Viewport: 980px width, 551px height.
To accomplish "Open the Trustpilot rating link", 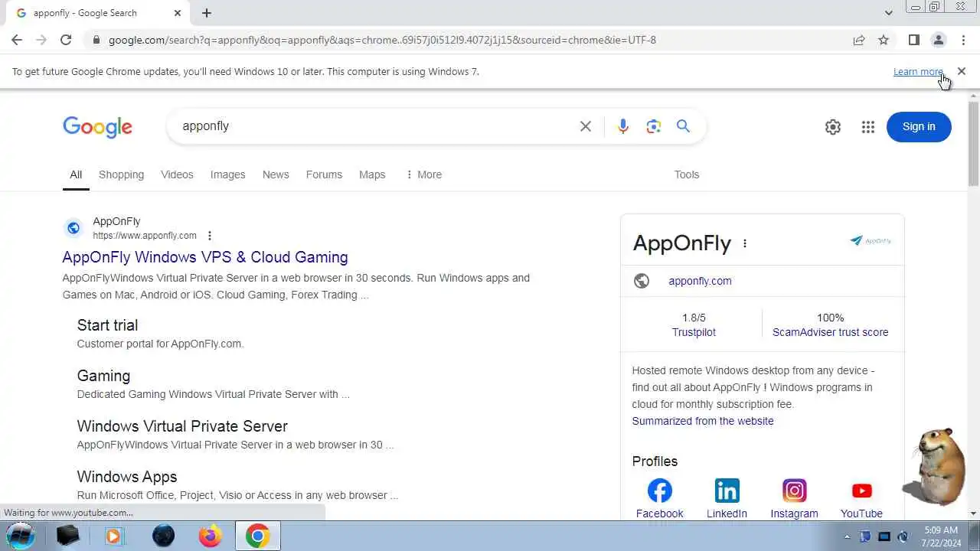I will [x=694, y=332].
